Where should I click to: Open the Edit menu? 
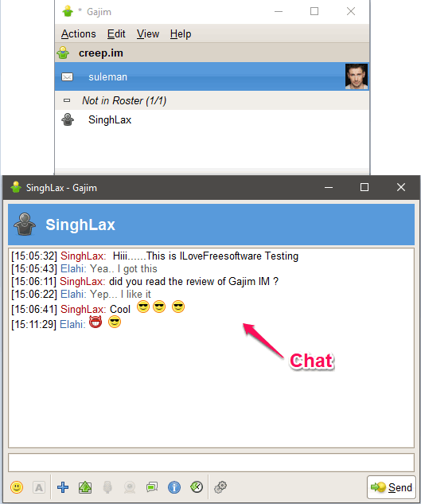tap(116, 33)
